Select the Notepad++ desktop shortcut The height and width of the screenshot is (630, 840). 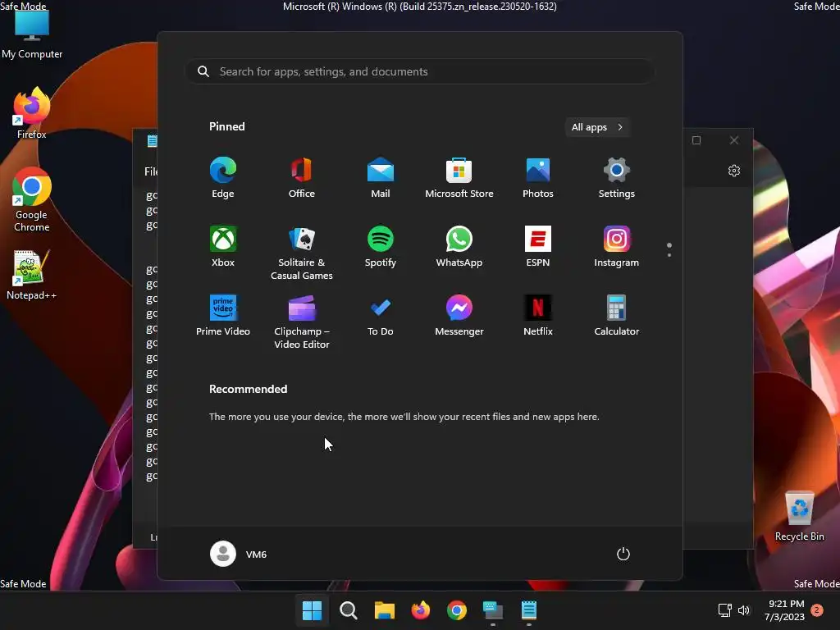point(32,275)
